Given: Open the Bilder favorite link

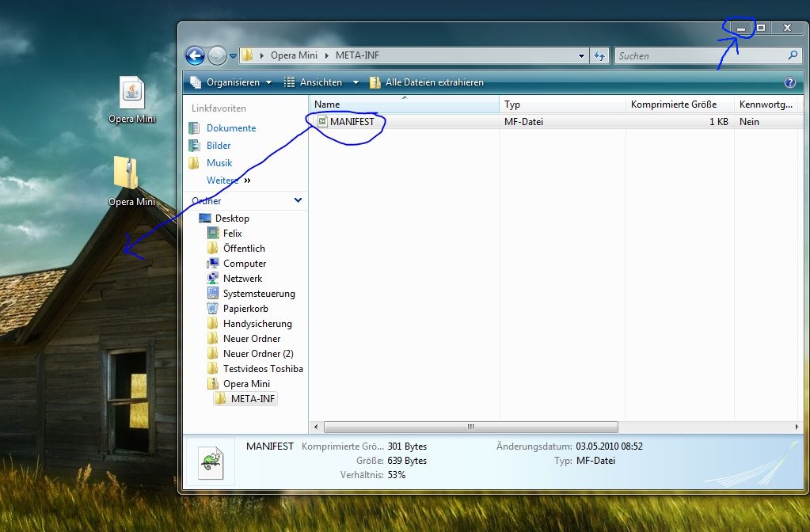Looking at the screenshot, I should (219, 146).
